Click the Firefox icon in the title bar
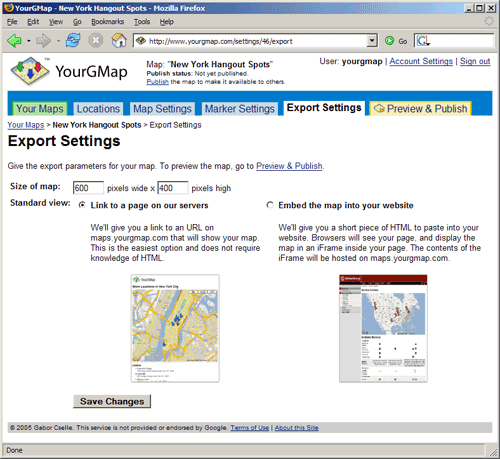500x459 pixels. (9, 8)
